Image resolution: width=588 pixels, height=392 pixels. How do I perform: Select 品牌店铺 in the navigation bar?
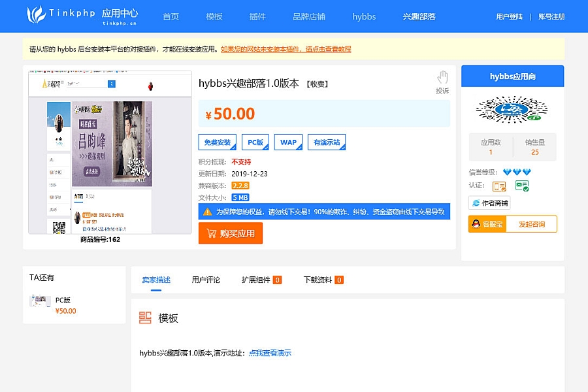[309, 16]
